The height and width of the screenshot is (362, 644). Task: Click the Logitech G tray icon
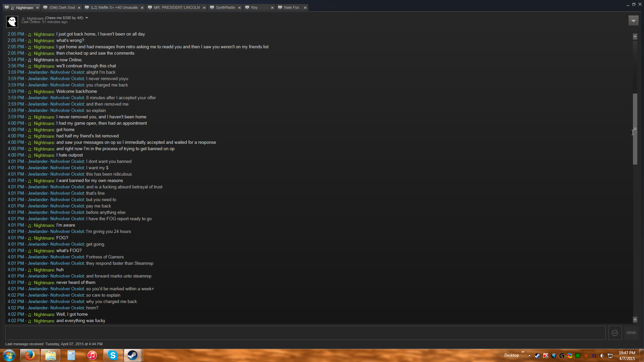562,356
